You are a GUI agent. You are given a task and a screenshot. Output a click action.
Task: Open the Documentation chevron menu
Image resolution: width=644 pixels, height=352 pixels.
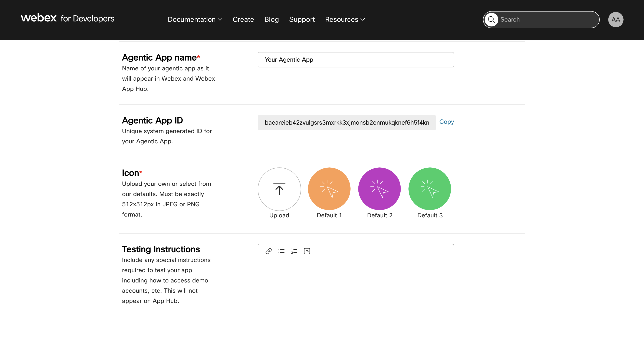pyautogui.click(x=220, y=19)
